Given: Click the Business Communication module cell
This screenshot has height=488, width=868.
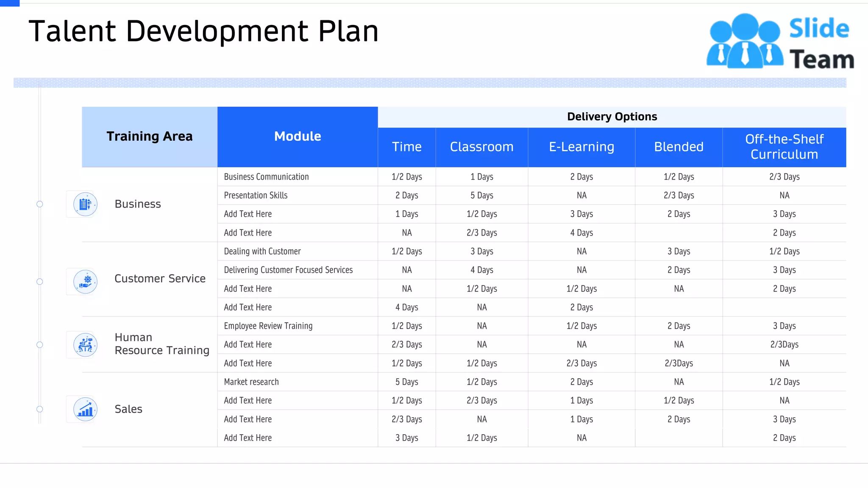Looking at the screenshot, I should (x=298, y=177).
